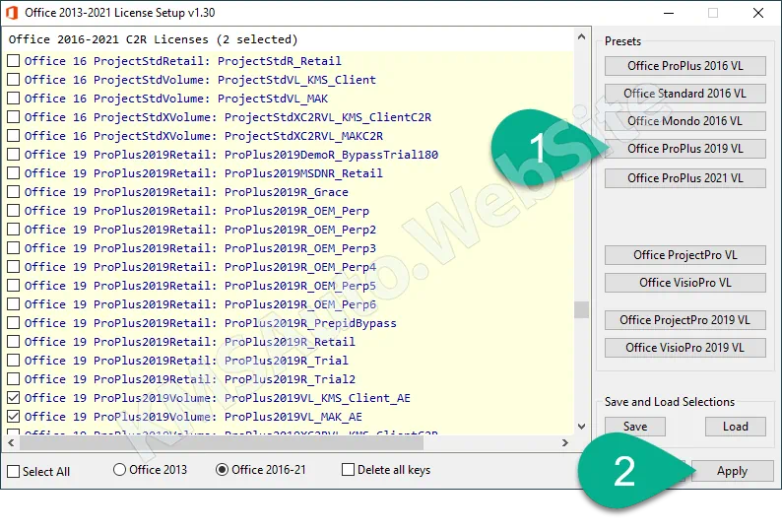The width and height of the screenshot is (782, 532).
Task: Check ProjectStdXC2RVL_MAKC2R checkbox
Action: [14, 136]
